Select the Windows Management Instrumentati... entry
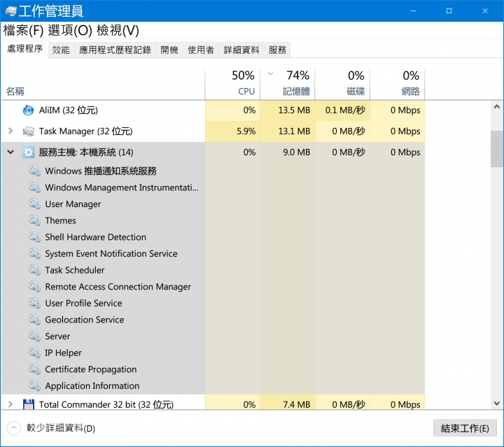This screenshot has width=504, height=447. tap(122, 187)
